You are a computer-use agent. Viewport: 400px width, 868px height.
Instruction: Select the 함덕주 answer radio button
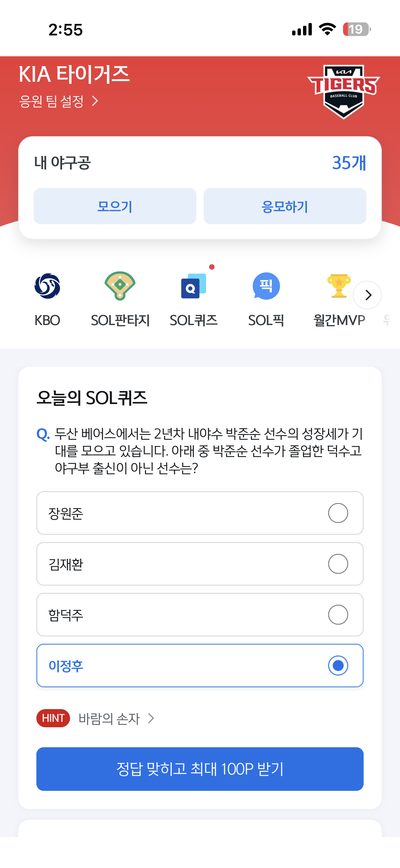point(338,615)
